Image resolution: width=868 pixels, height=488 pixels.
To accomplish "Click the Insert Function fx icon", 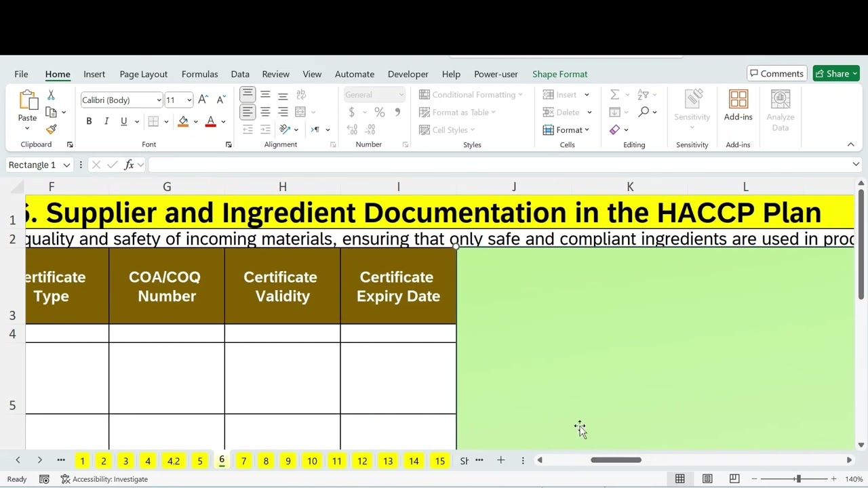I will point(129,165).
